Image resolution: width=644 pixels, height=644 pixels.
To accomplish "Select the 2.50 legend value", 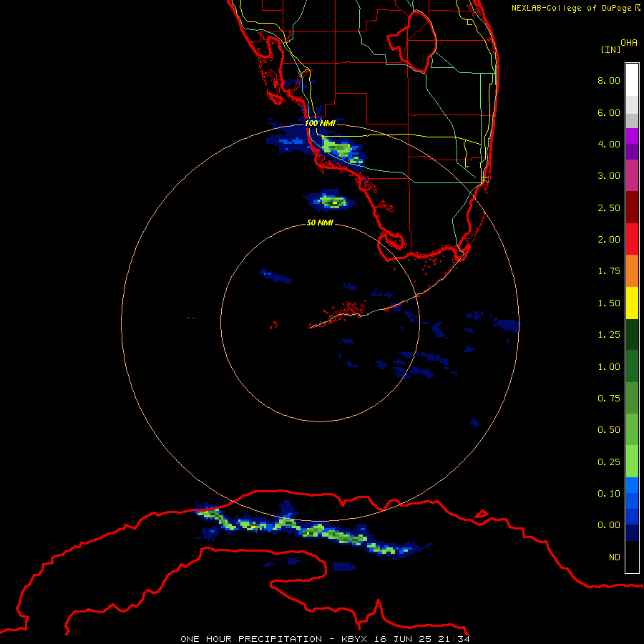I will tap(609, 208).
